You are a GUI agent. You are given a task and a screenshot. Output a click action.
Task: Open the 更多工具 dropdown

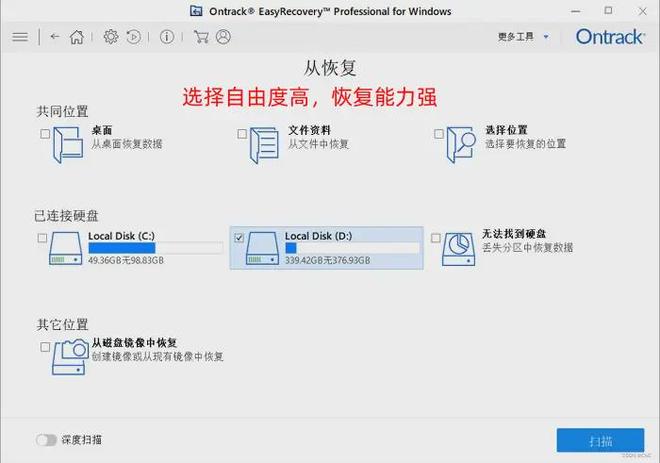[524, 37]
